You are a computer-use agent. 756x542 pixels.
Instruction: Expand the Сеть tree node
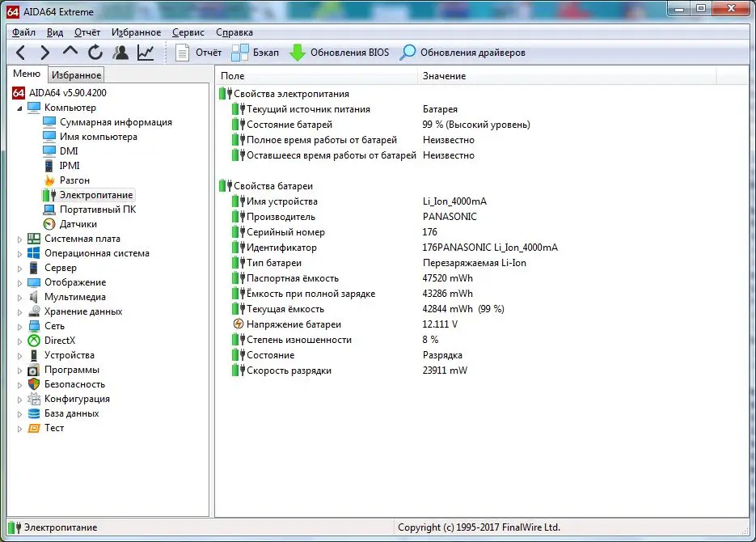[19, 327]
